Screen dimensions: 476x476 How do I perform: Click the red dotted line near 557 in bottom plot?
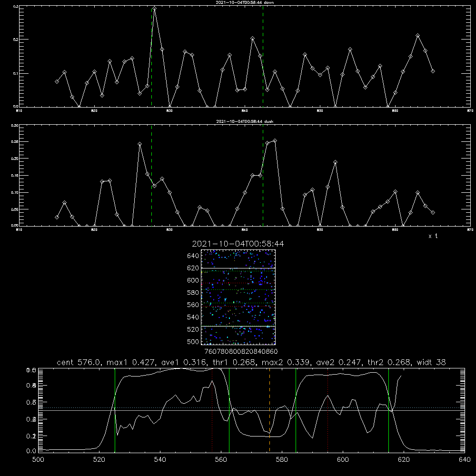pos(212,410)
